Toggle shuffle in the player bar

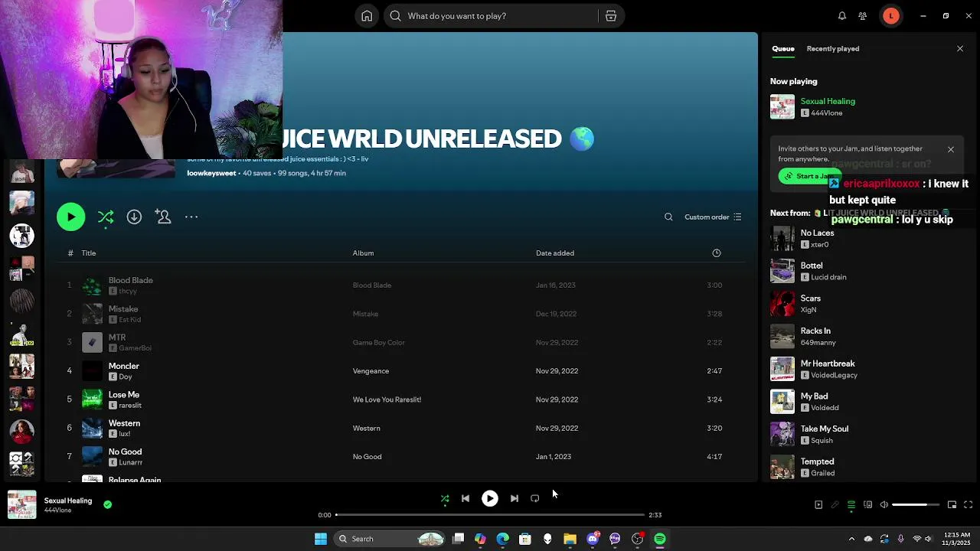pos(445,499)
